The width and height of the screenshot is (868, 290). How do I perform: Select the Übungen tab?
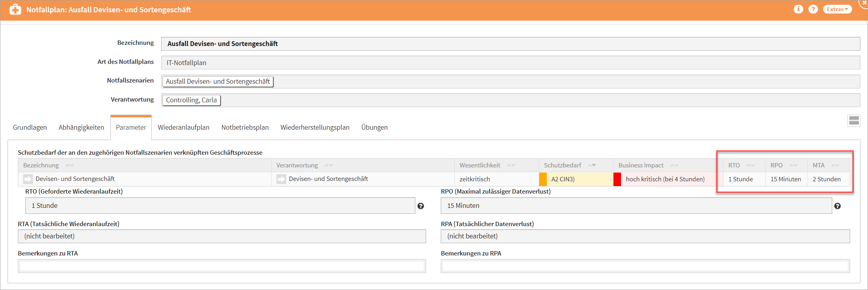tap(374, 127)
